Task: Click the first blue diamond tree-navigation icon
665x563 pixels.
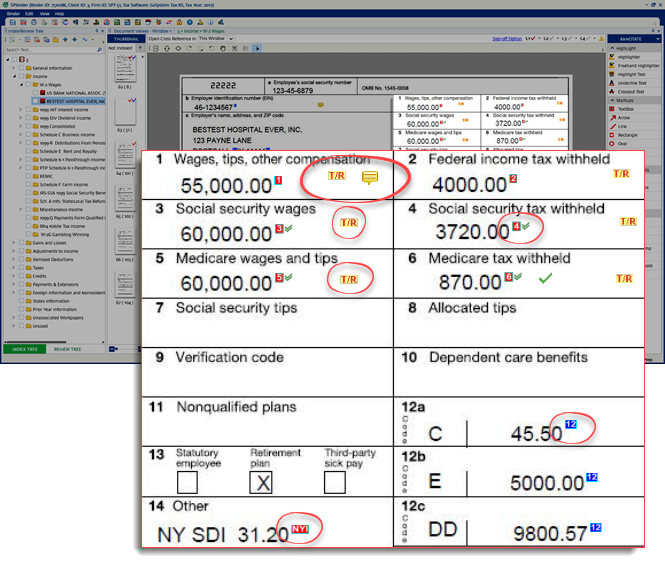Action: pos(65,39)
